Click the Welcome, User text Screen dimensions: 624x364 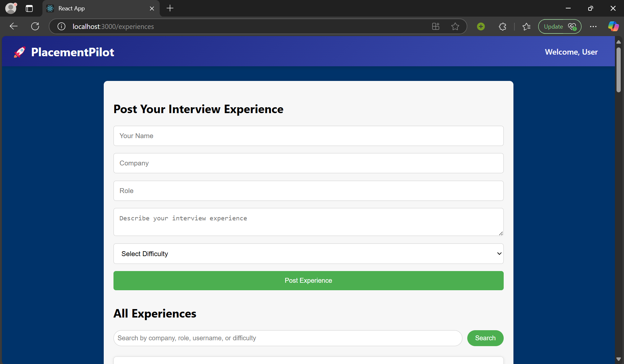point(571,52)
